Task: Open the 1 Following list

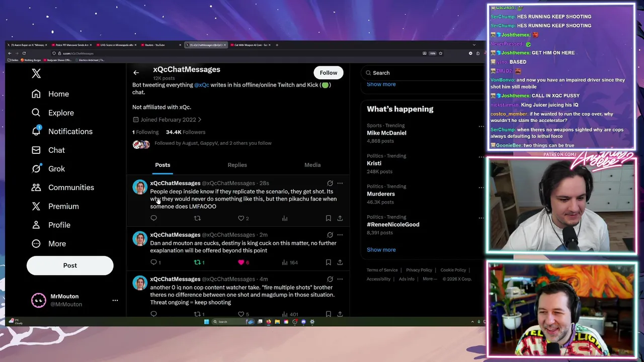Action: tap(145, 132)
